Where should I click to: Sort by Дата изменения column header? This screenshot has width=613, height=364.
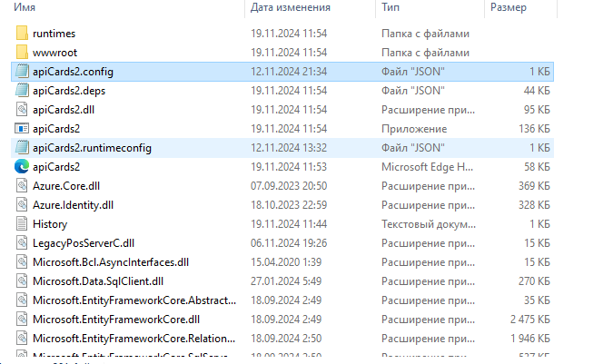290,7
